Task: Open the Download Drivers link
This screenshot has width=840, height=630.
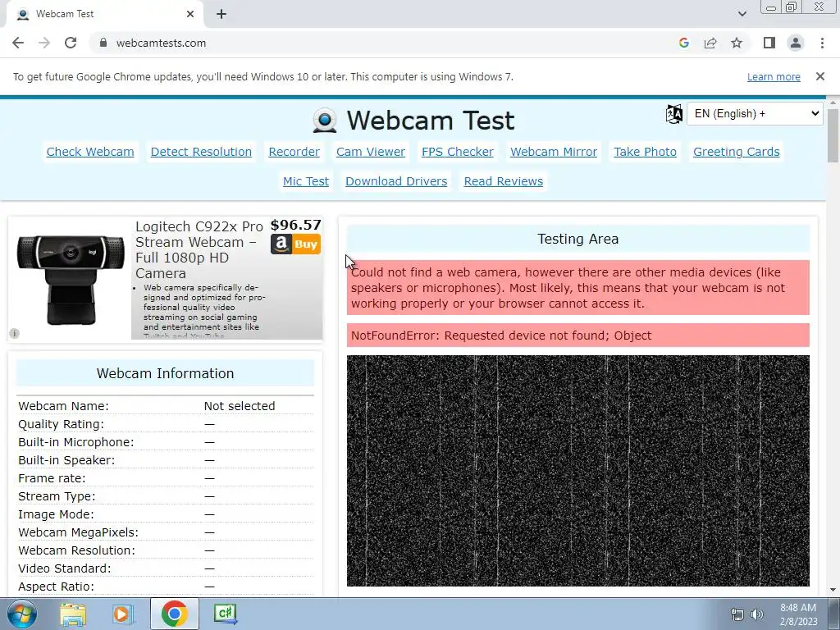Action: [x=396, y=181]
